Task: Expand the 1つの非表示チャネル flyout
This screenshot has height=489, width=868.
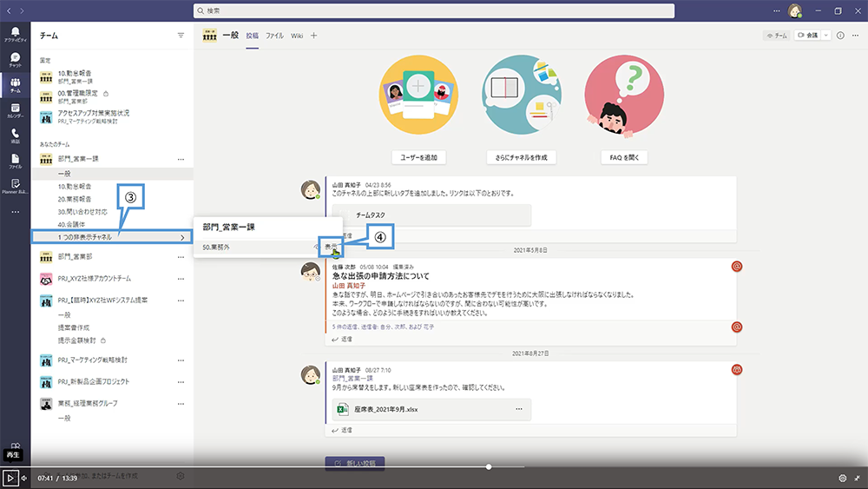Action: [x=111, y=237]
